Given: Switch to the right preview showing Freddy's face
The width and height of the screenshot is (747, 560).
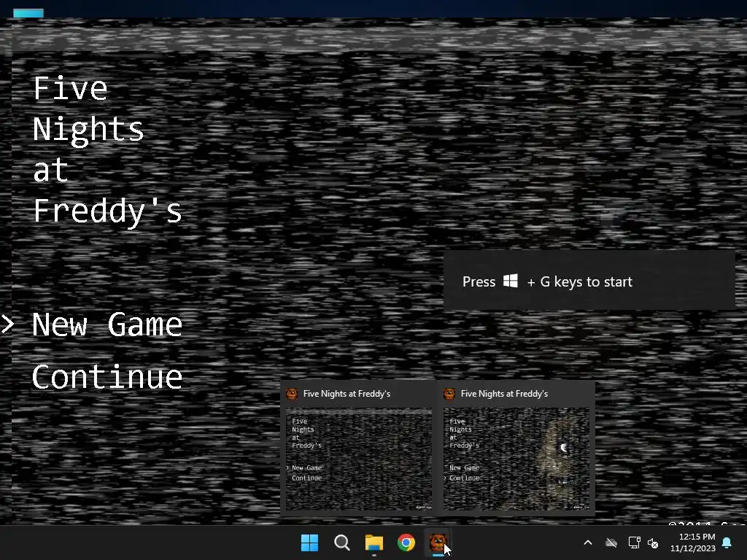Looking at the screenshot, I should (x=516, y=448).
